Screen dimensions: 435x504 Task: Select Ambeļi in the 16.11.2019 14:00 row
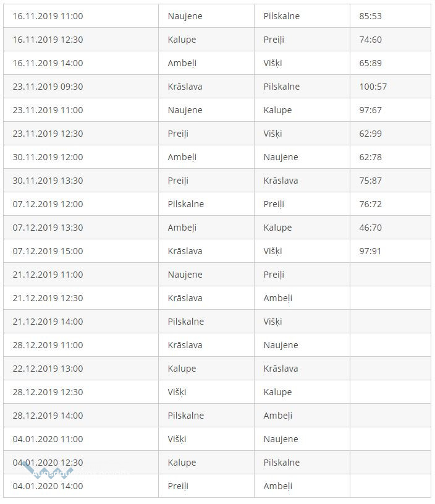[x=182, y=63]
